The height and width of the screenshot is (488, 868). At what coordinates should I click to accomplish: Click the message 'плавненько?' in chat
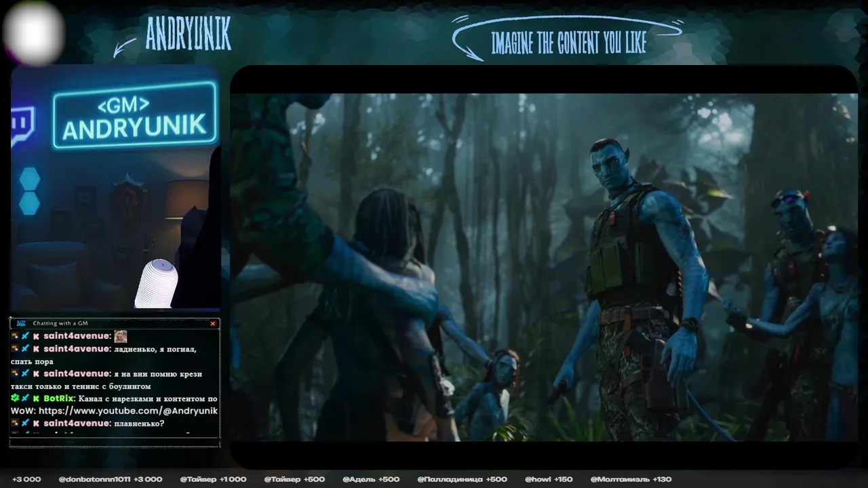pyautogui.click(x=138, y=424)
